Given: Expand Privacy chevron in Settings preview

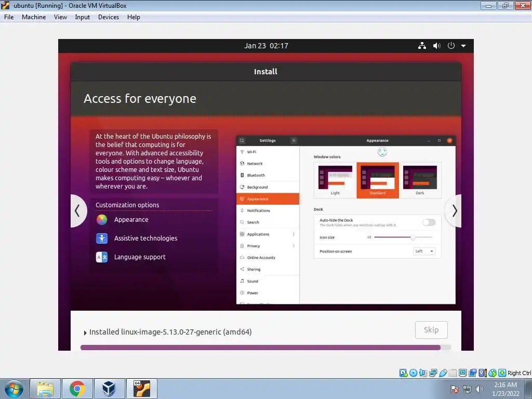Looking at the screenshot, I should pos(294,246).
